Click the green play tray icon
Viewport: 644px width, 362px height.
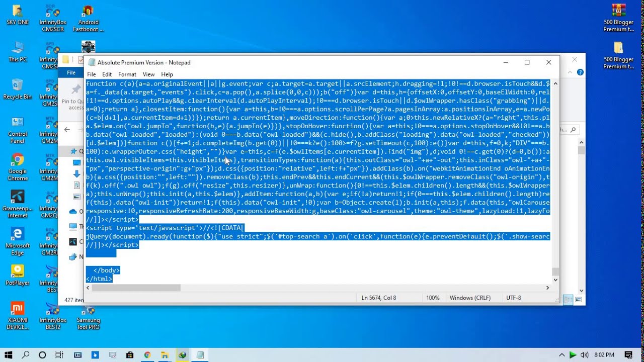click(x=573, y=355)
